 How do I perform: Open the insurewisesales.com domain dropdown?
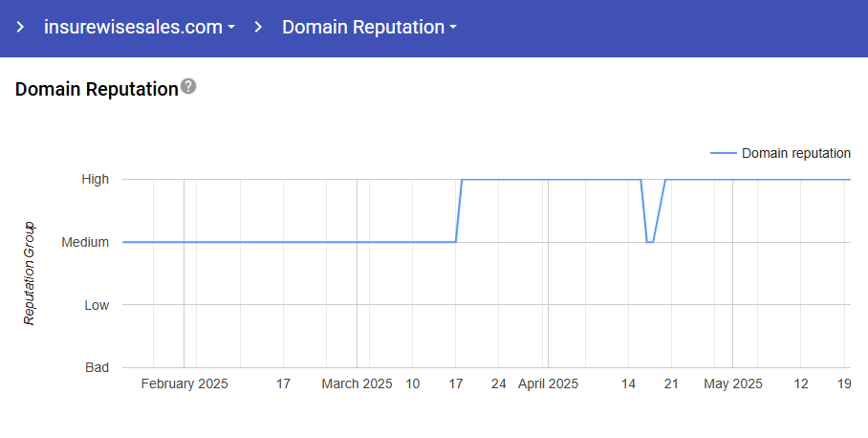[140, 28]
